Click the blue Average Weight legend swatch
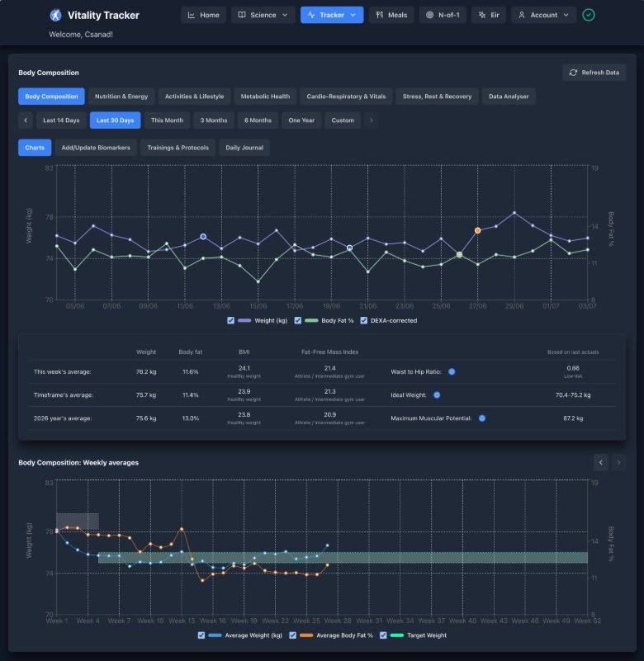The width and height of the screenshot is (644, 661). point(215,635)
